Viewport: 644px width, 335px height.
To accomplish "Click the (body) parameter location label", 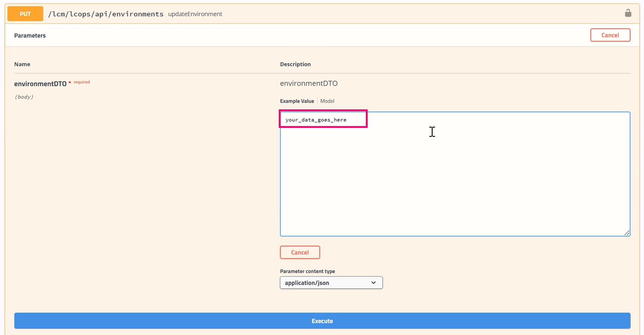I will 24,97.
